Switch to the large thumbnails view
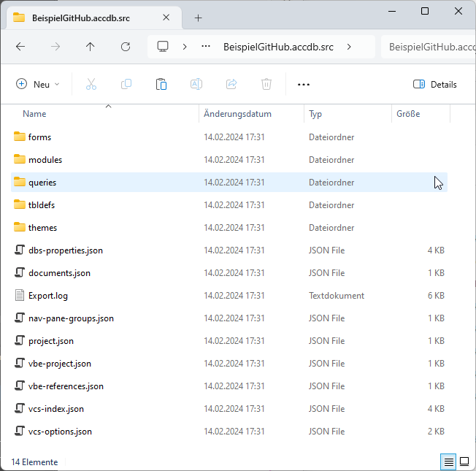This screenshot has width=476, height=471. (x=464, y=462)
